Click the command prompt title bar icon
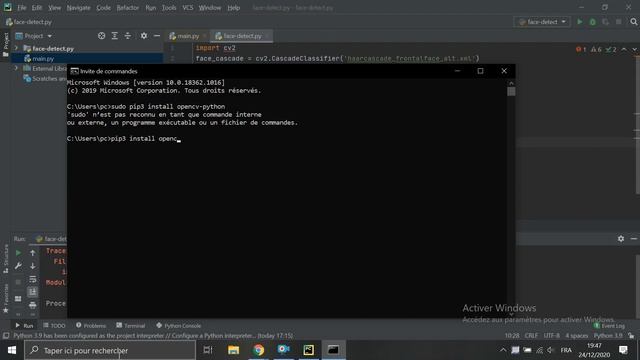640x360 pixels. tap(74, 71)
